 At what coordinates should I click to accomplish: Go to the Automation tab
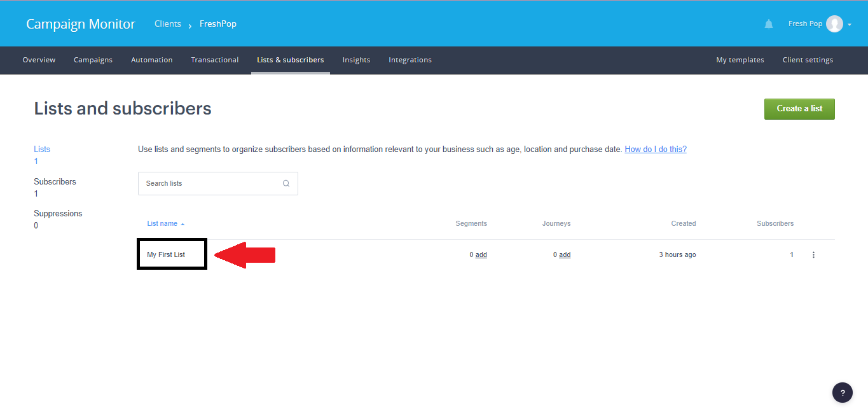pos(152,60)
